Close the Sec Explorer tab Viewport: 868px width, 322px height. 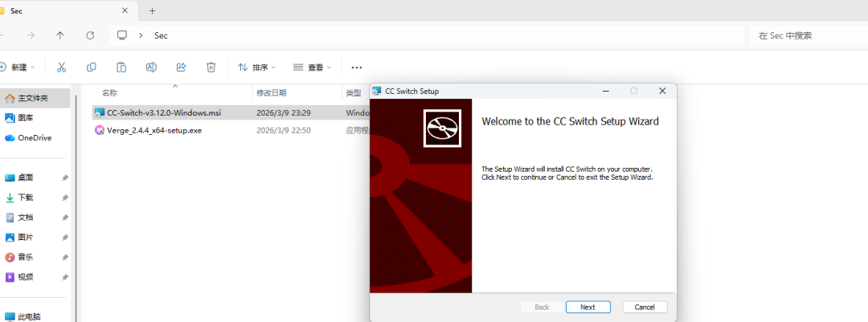[125, 10]
